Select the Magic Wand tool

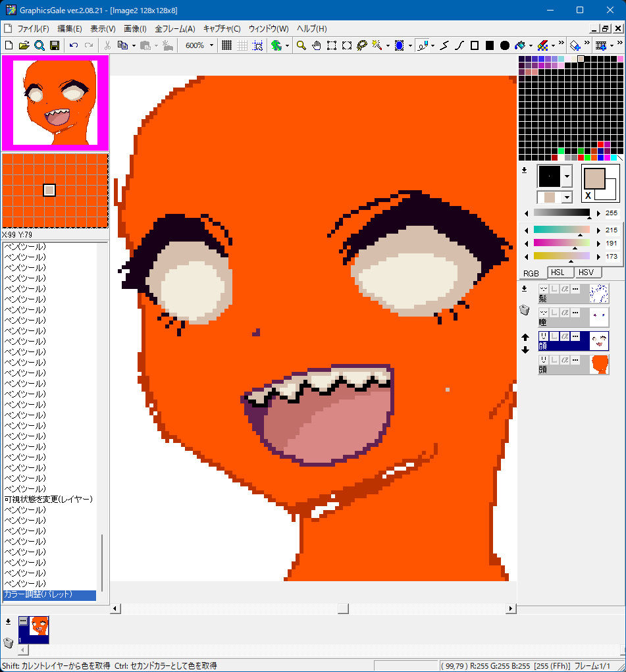(x=377, y=45)
